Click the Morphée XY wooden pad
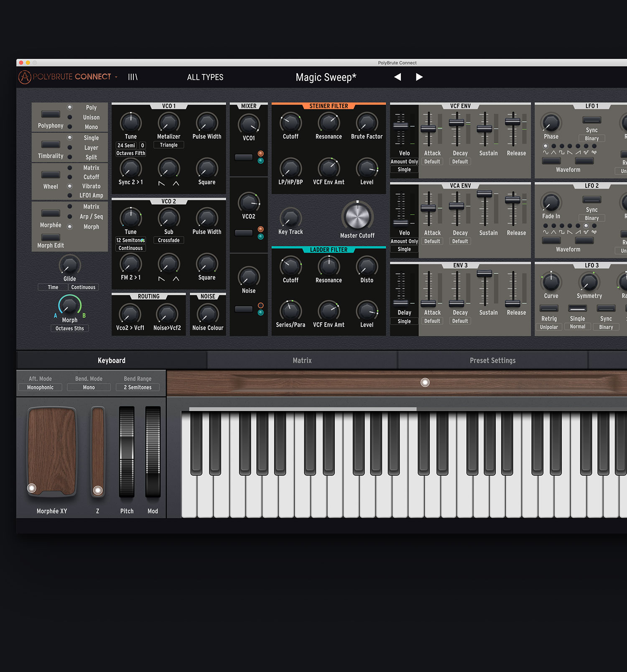The height and width of the screenshot is (672, 627). click(52, 452)
